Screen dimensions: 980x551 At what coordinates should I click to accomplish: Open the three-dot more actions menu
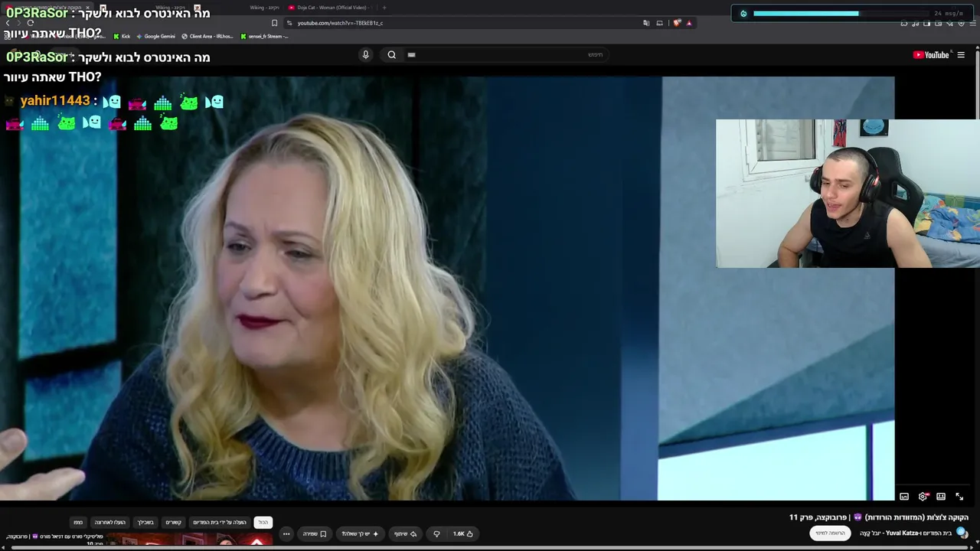(286, 533)
